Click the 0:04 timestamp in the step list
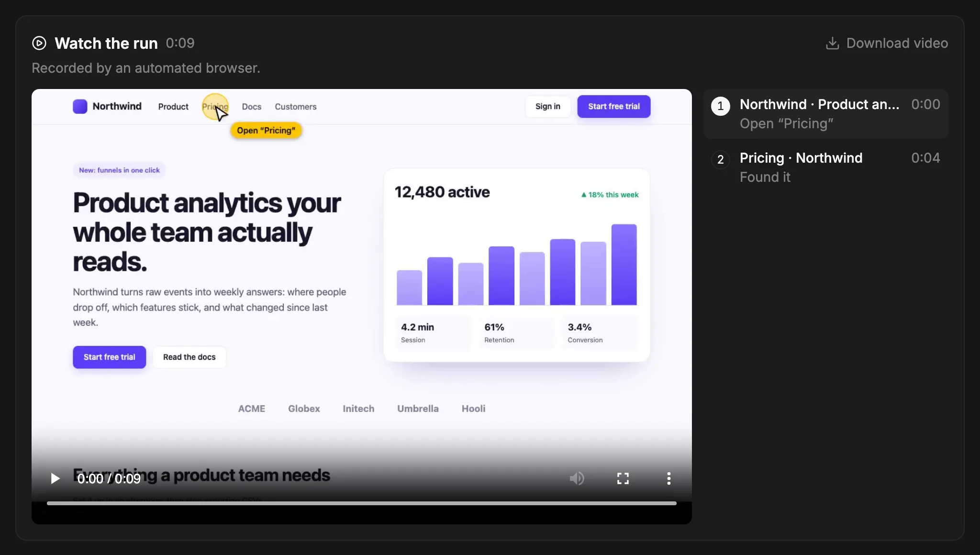Image resolution: width=980 pixels, height=555 pixels. (x=925, y=158)
